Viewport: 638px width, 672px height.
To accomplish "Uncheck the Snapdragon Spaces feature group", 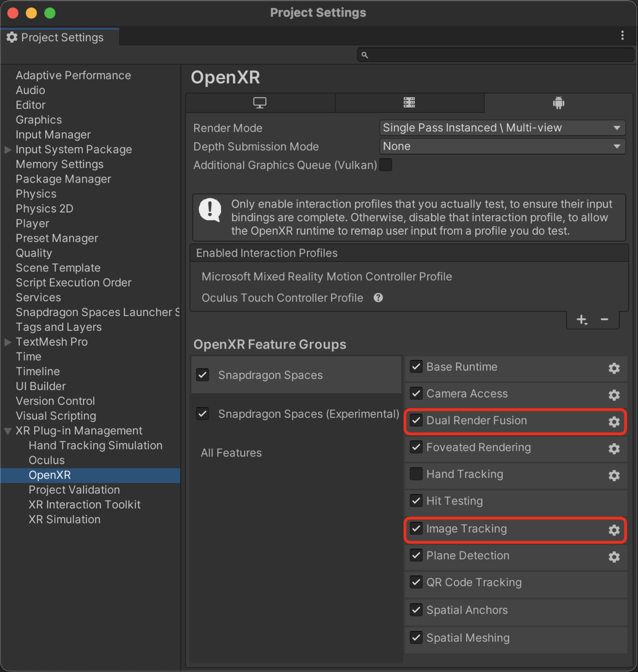I will [x=202, y=375].
